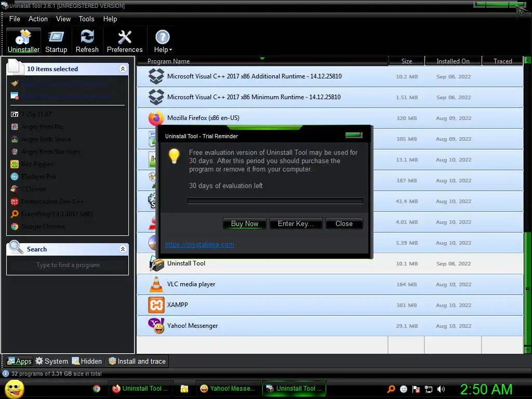Click the Buy Now button

point(245,223)
